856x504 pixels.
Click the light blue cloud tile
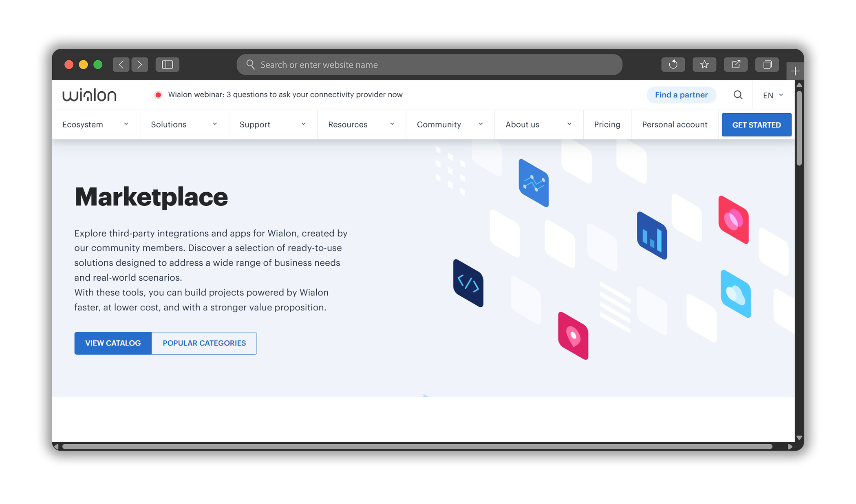click(x=736, y=294)
